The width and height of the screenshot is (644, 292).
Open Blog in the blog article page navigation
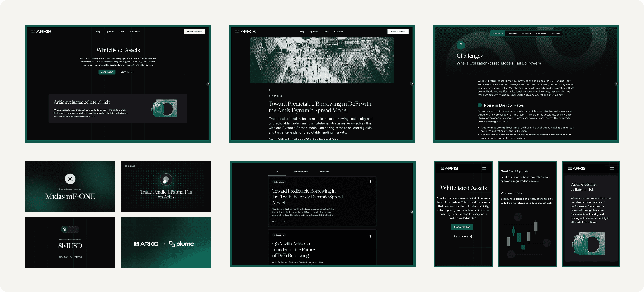(x=302, y=32)
